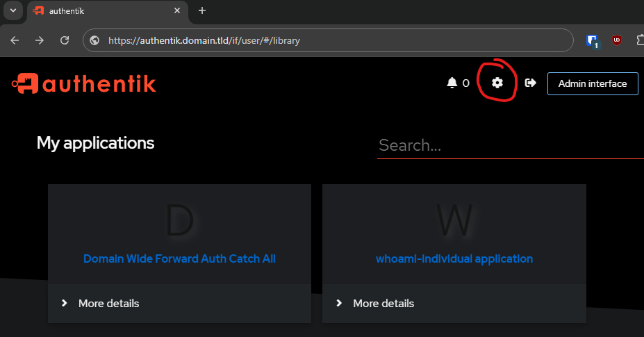Open the uBlock Origin extension icon
This screenshot has height=337, width=644.
point(616,40)
